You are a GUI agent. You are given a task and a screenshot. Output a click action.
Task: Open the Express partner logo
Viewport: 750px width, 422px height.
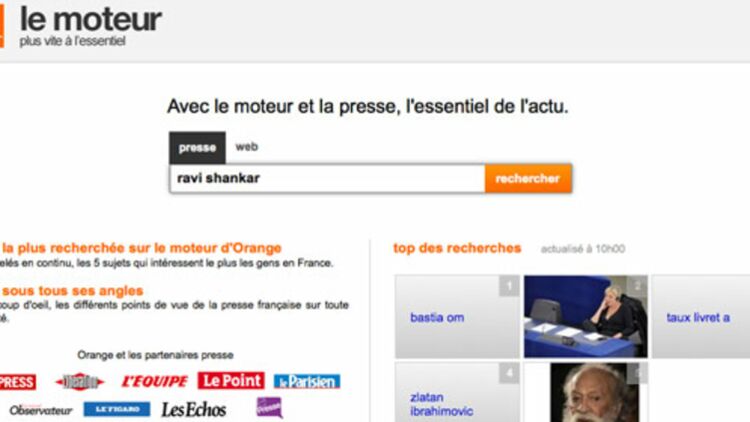(x=18, y=382)
